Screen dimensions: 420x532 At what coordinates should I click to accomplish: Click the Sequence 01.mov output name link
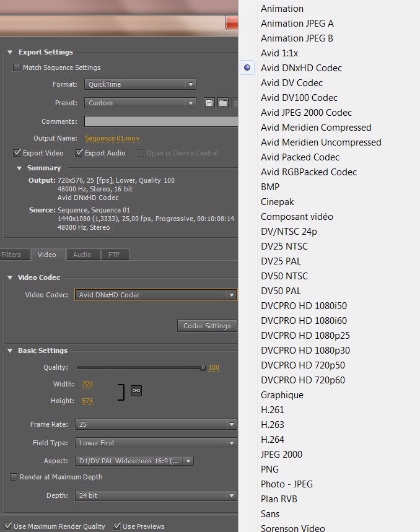click(112, 138)
